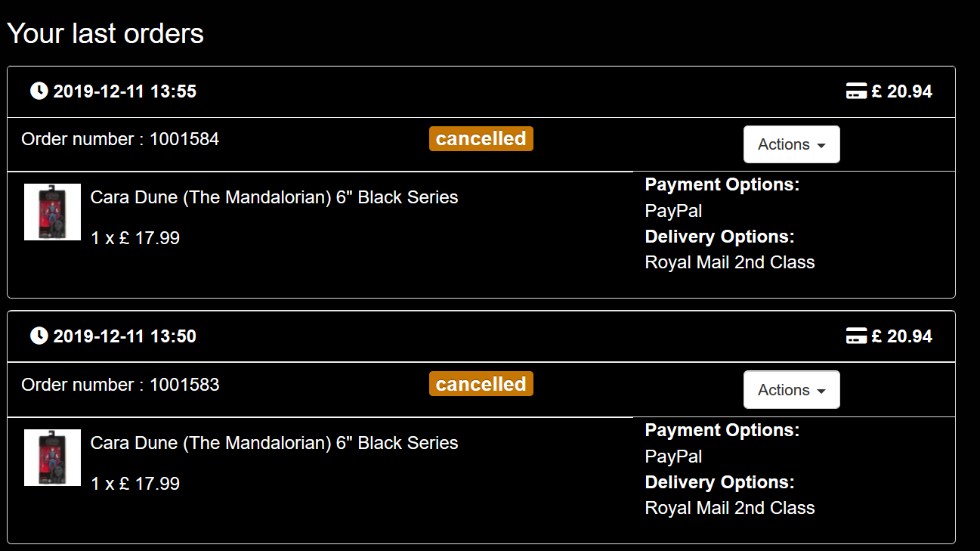Select the Cara Dune product title in order 1001584
980x551 pixels.
tap(274, 197)
